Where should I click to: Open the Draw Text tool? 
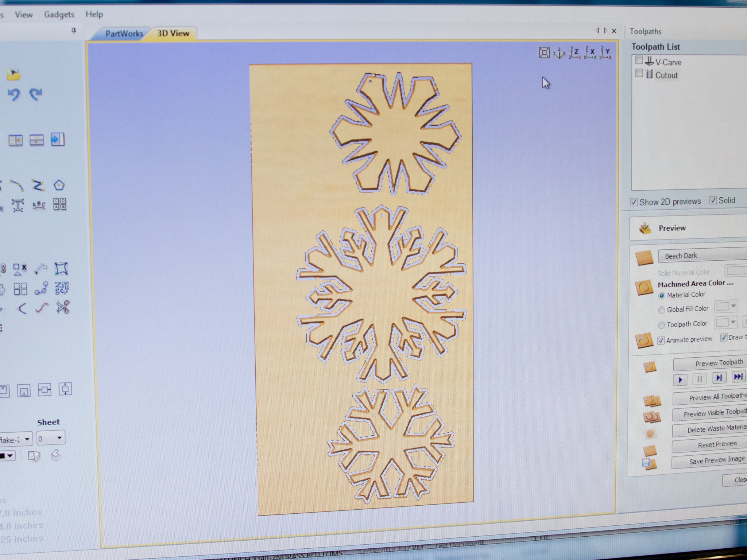click(x=18, y=205)
